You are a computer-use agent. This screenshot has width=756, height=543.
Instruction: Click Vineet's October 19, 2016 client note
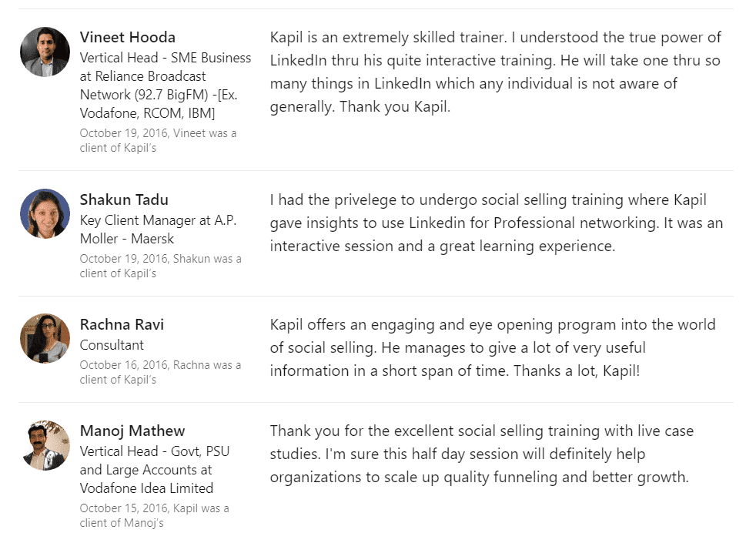coord(158,140)
